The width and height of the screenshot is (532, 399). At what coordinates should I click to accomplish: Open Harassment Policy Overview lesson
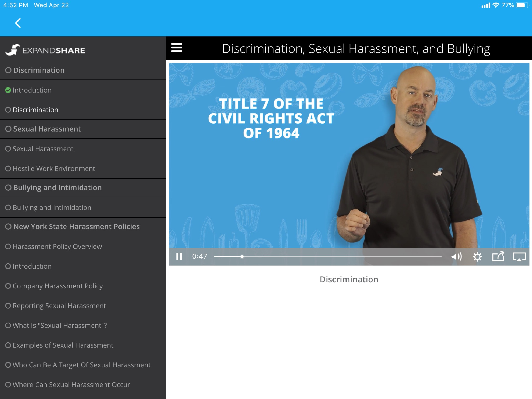pos(57,246)
